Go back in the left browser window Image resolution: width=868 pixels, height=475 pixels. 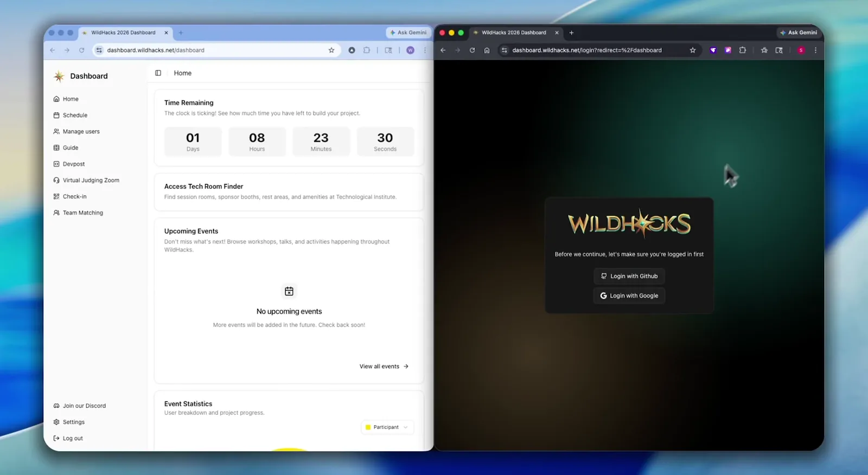(53, 50)
